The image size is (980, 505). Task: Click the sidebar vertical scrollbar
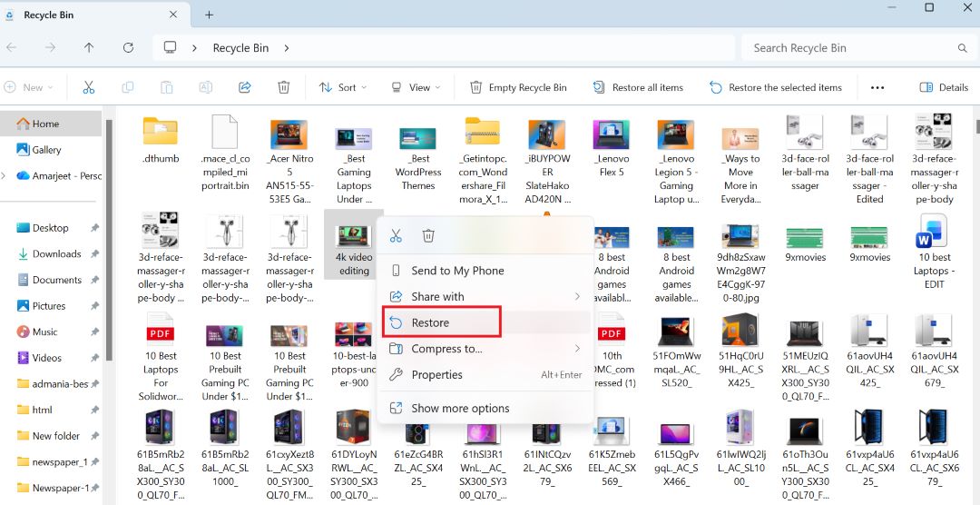[110, 241]
